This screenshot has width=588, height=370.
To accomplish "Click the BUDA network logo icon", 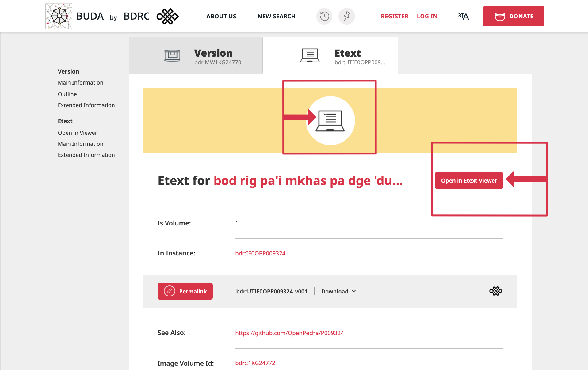I will pyautogui.click(x=59, y=16).
